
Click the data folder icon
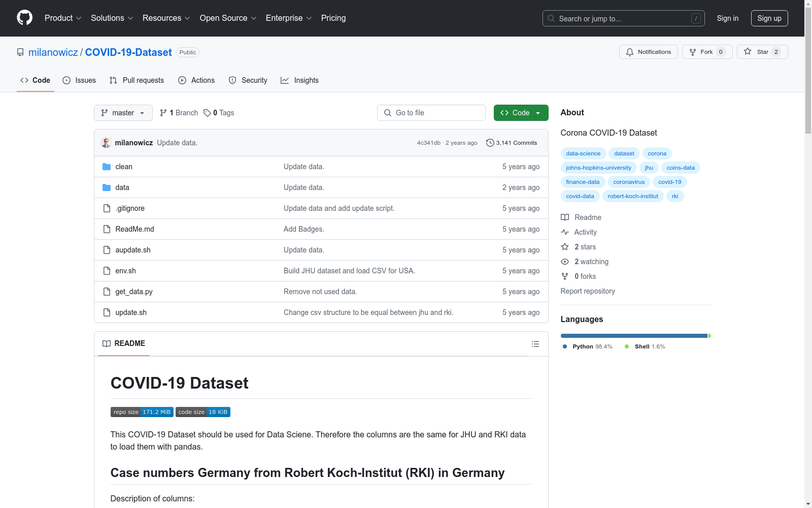point(107,187)
